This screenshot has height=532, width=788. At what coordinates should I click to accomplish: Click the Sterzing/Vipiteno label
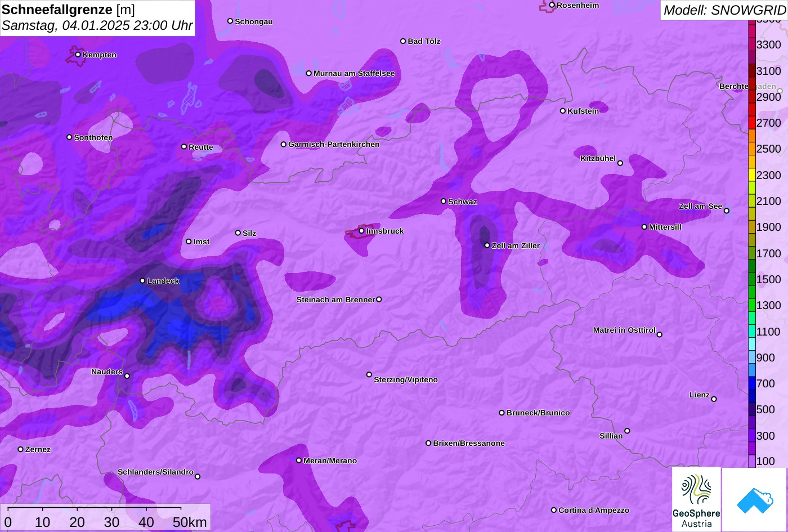(406, 380)
